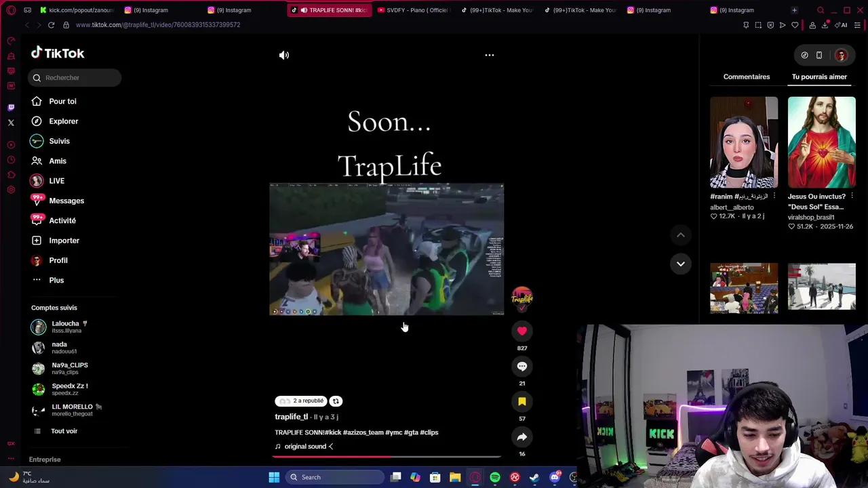Switch to the SVDFY - Piano tab
The height and width of the screenshot is (488, 868).
(x=412, y=10)
